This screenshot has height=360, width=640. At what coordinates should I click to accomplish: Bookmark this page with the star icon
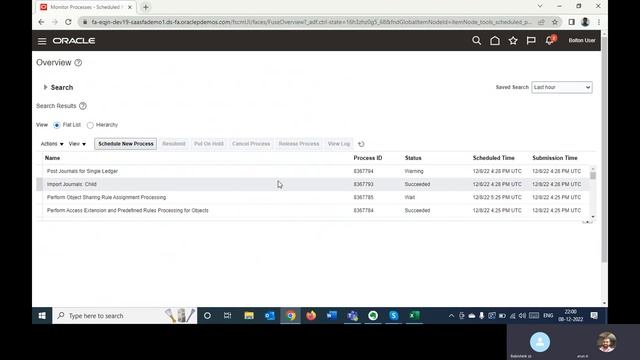pos(555,22)
